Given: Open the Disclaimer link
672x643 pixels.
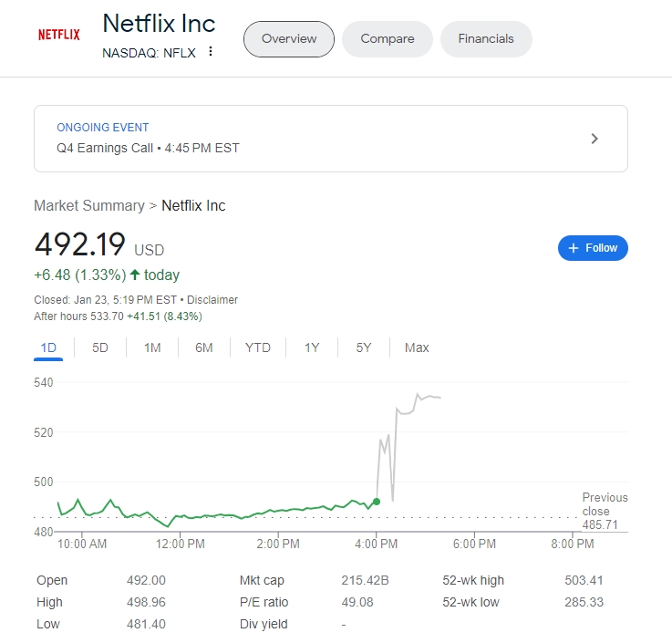Looking at the screenshot, I should tap(212, 300).
